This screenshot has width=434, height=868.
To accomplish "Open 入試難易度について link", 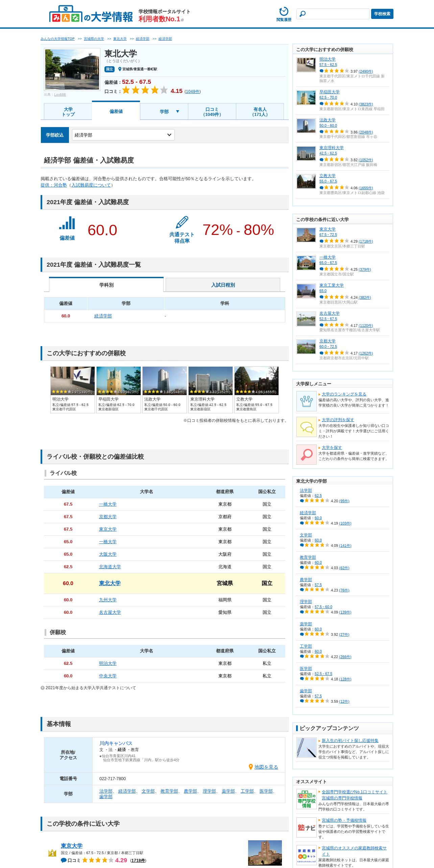I will (x=91, y=185).
